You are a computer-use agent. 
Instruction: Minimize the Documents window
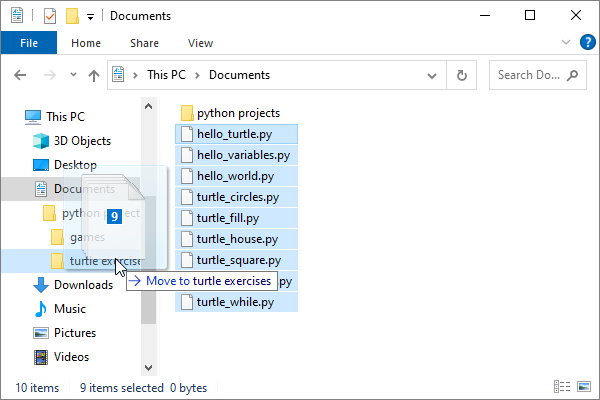point(485,16)
